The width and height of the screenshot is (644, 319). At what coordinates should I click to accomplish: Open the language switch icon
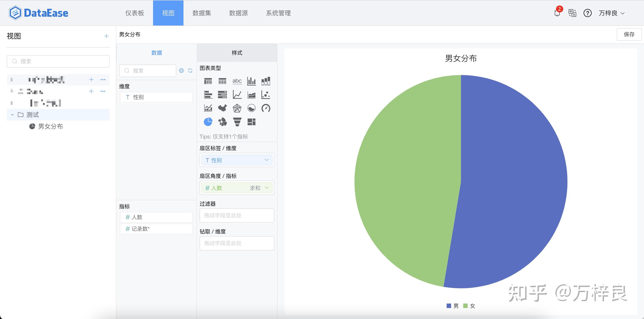(572, 13)
